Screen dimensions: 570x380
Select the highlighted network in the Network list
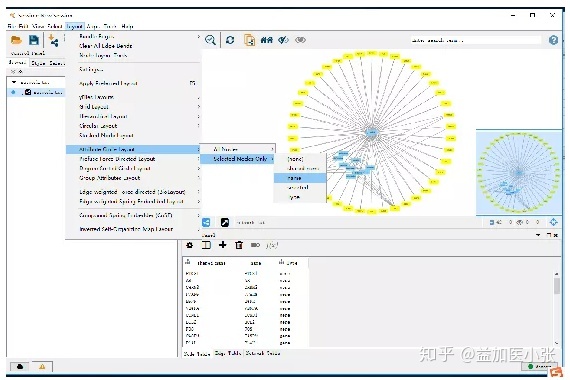click(36, 93)
